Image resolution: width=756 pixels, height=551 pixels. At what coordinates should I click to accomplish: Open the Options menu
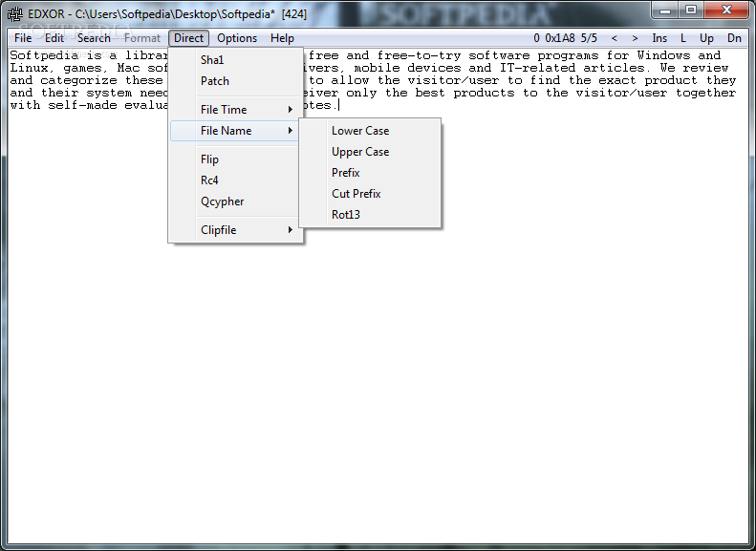coord(237,38)
